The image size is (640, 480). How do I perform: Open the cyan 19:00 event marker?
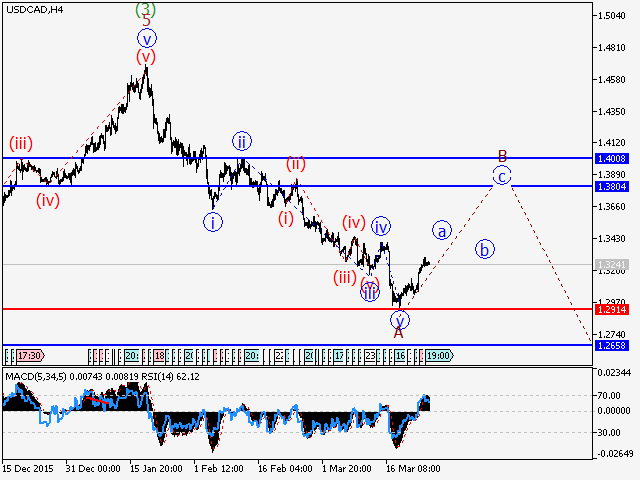[x=439, y=356]
